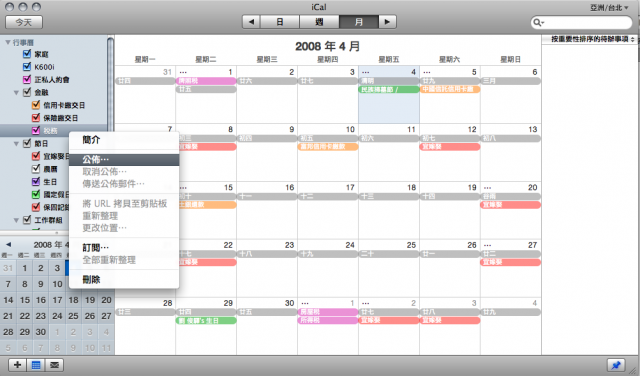
Task: Toggle the 正私人約會 calendar checkbox
Action: pos(27,79)
